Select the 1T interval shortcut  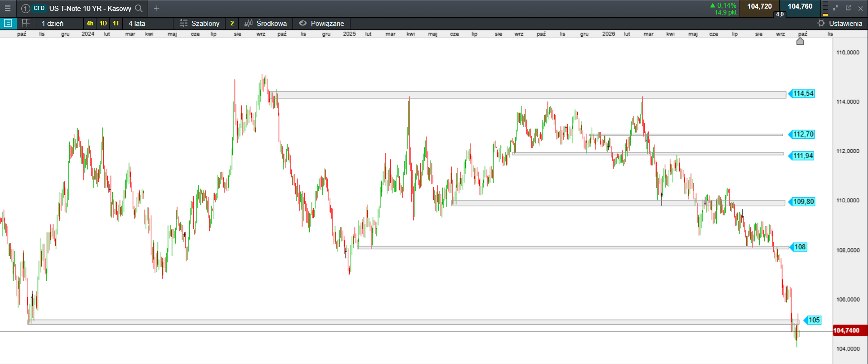click(x=116, y=23)
